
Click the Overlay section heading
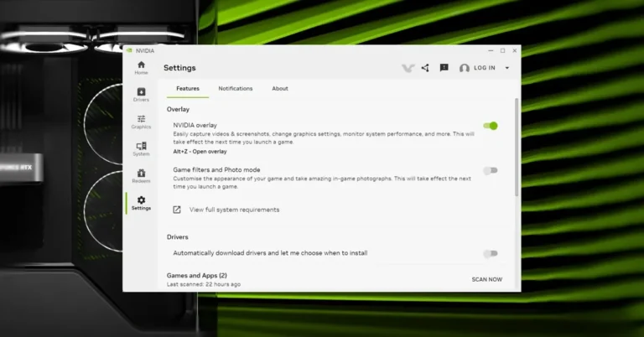(178, 110)
